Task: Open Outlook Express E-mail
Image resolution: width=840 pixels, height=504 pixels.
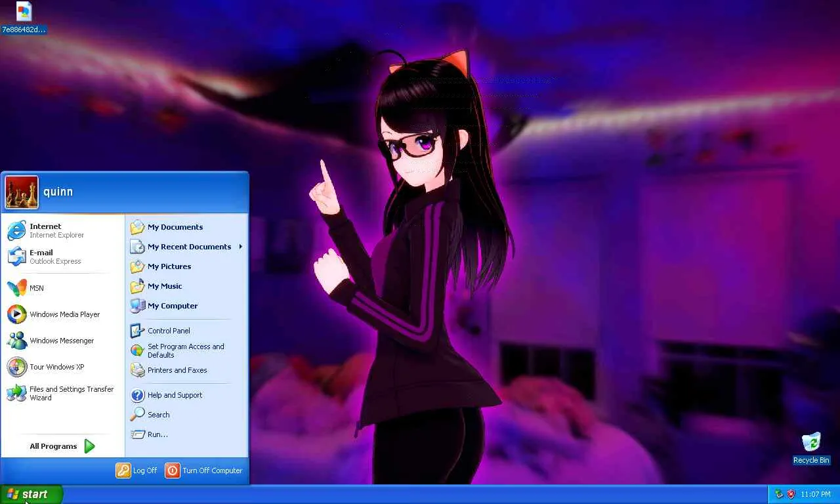Action: tap(62, 257)
